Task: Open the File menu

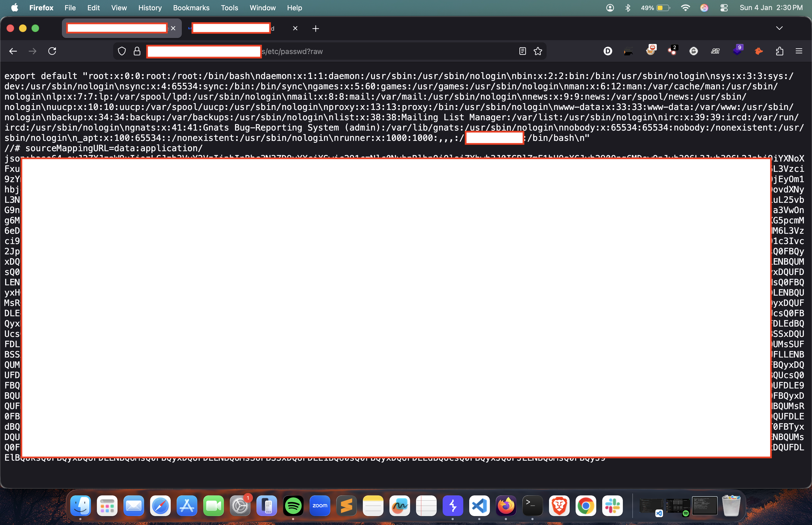Action: coord(70,8)
